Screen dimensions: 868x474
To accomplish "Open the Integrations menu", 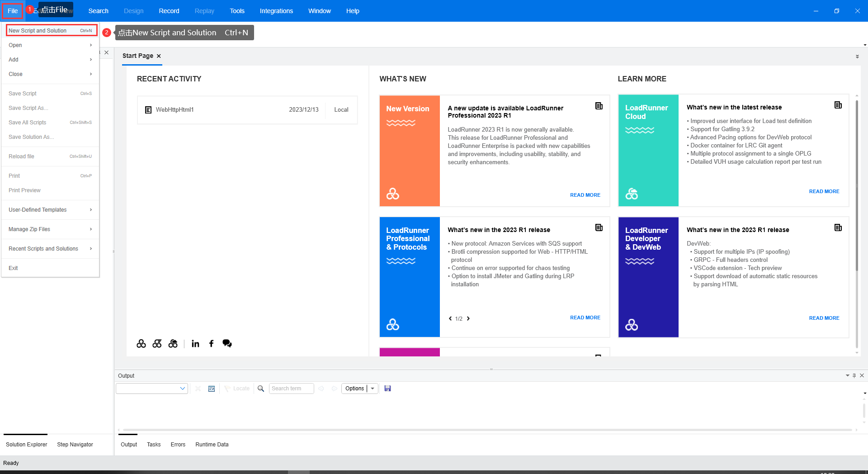I will pyautogui.click(x=276, y=11).
